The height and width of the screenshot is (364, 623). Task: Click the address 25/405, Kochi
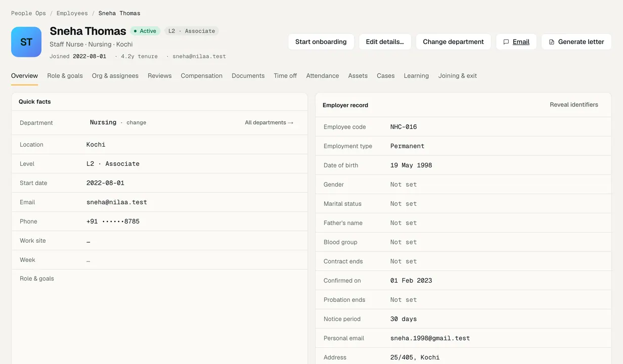coord(415,357)
